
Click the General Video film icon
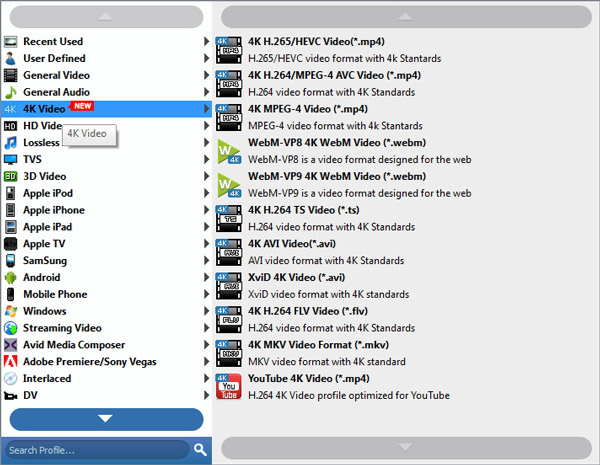click(x=10, y=75)
